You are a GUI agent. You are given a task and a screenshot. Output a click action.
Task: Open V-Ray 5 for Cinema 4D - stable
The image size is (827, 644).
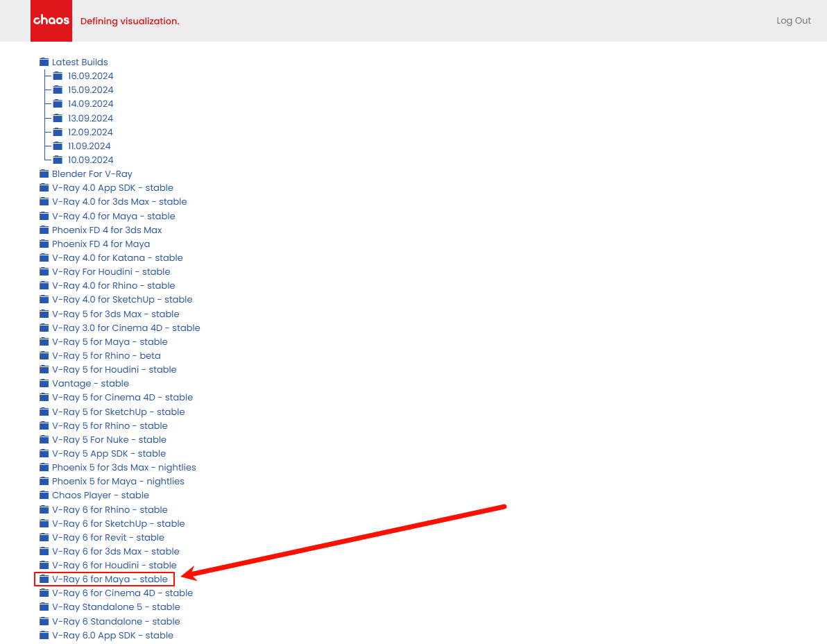click(x=122, y=397)
